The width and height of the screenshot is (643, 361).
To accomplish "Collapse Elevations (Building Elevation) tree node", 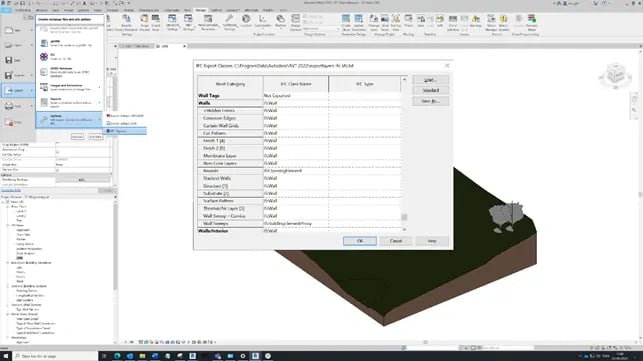I will 8,263.
